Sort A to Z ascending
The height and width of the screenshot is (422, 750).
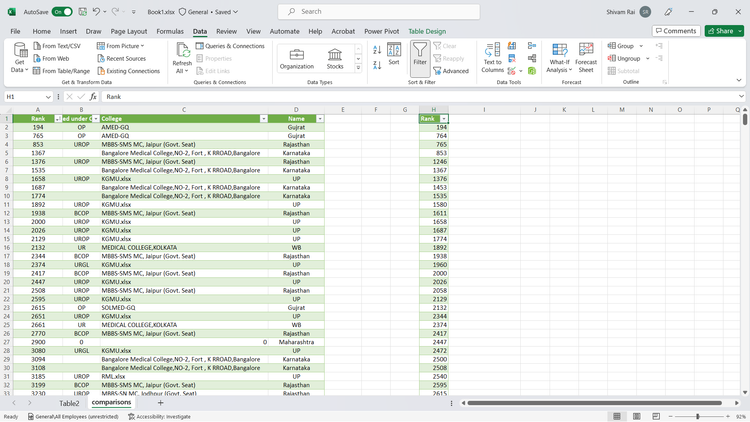click(377, 50)
